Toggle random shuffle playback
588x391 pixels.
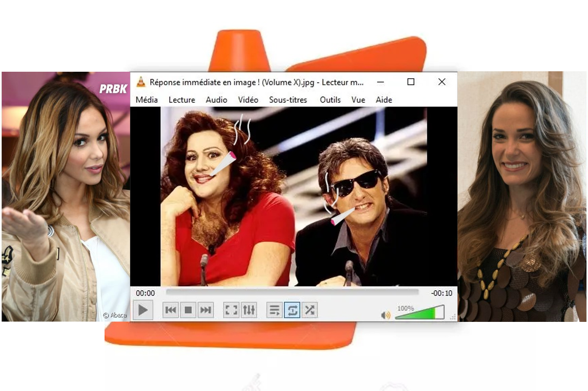310,310
